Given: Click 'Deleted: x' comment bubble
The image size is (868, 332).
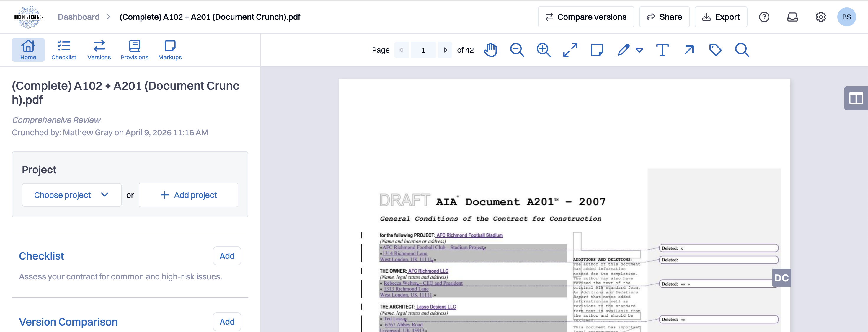Looking at the screenshot, I should pos(718,248).
